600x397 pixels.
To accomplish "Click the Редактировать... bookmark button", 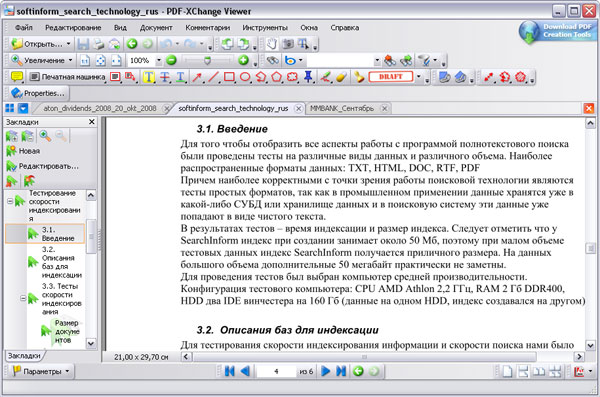I will pyautogui.click(x=42, y=166).
